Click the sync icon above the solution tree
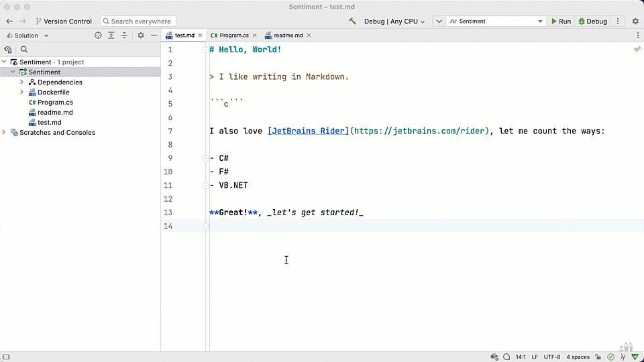This screenshot has height=362, width=644. click(x=8, y=50)
